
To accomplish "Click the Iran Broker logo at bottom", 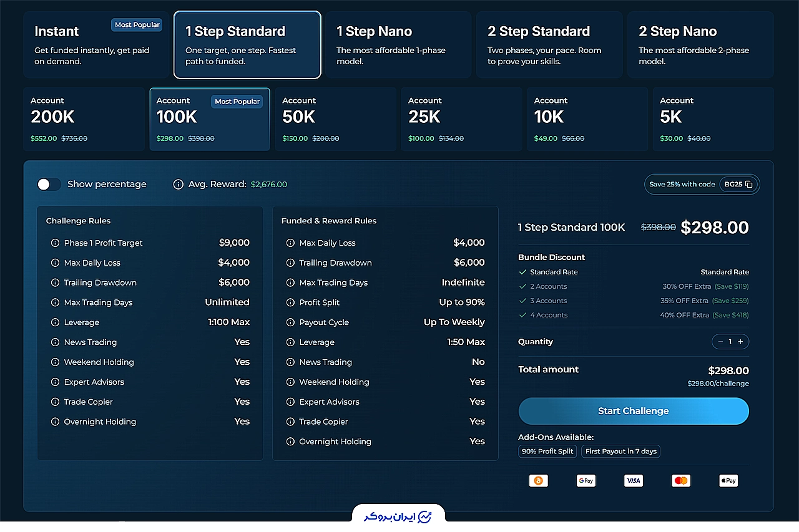I will pyautogui.click(x=398, y=517).
